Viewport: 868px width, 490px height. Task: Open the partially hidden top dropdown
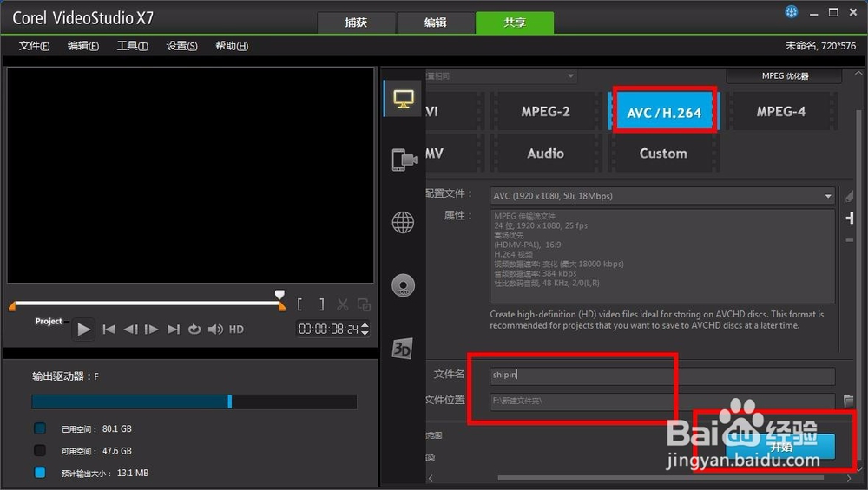point(501,75)
